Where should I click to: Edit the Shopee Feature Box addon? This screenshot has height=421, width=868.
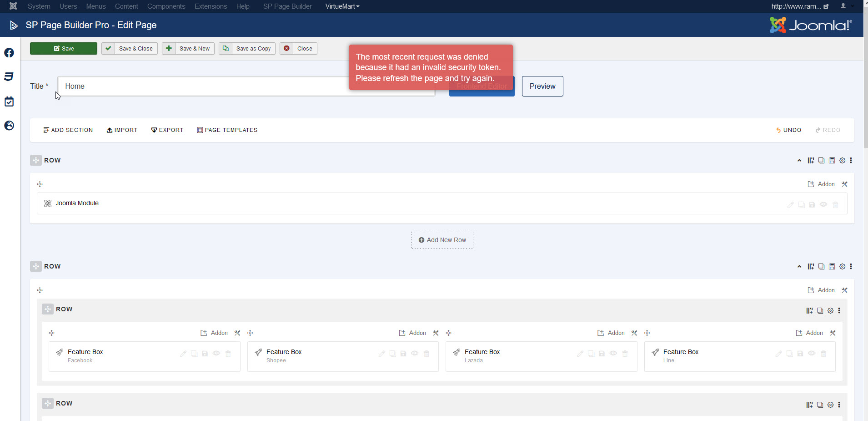[x=381, y=354]
